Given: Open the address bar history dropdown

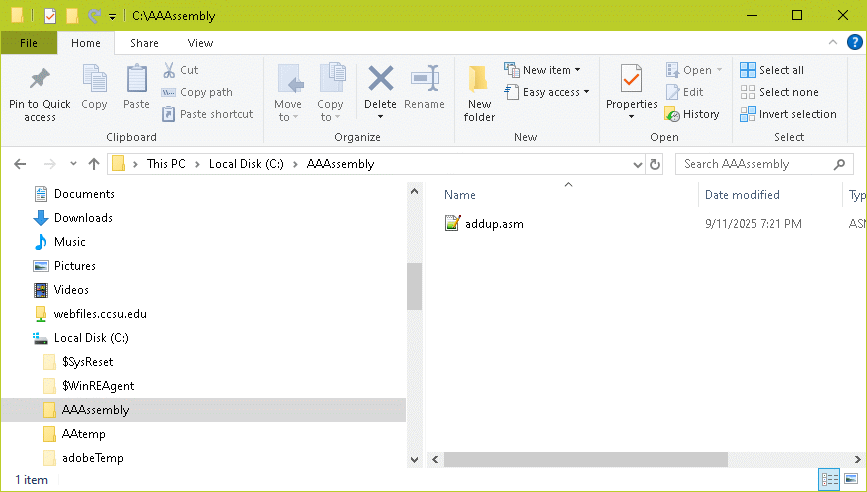Looking at the screenshot, I should pos(637,164).
